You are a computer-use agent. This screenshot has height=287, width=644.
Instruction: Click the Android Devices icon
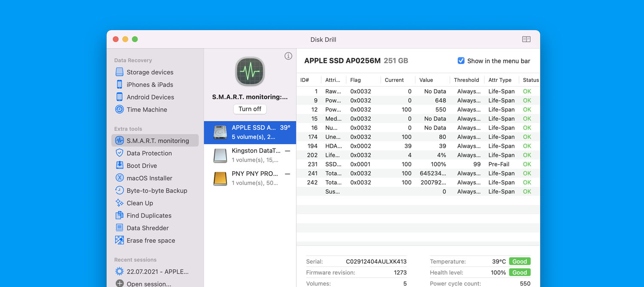coord(119,97)
